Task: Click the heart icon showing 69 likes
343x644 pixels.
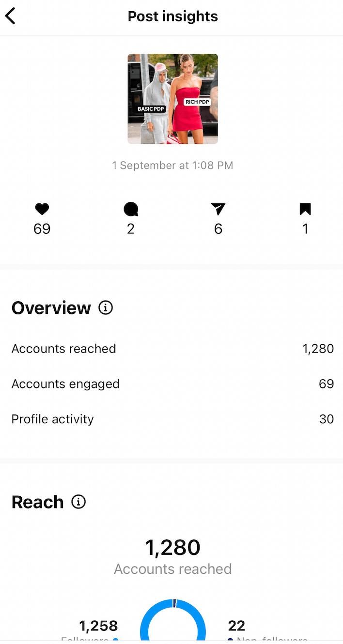Action: (x=42, y=209)
